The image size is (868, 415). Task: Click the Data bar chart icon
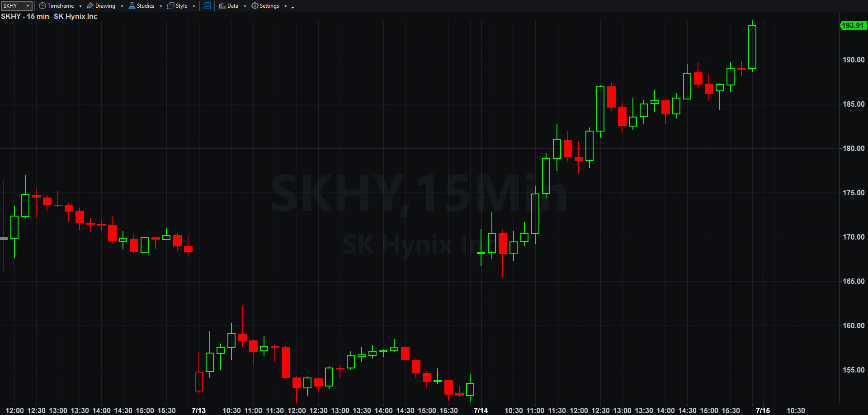click(x=222, y=6)
